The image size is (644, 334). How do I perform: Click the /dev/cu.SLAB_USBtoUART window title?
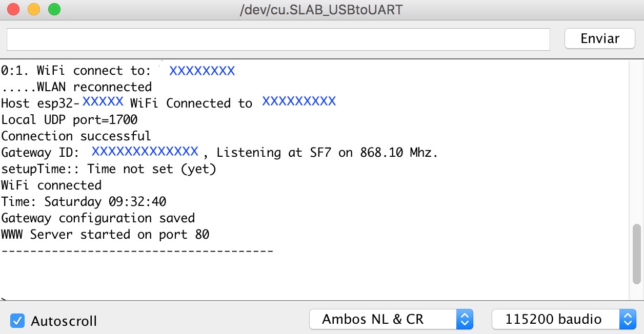click(x=321, y=9)
